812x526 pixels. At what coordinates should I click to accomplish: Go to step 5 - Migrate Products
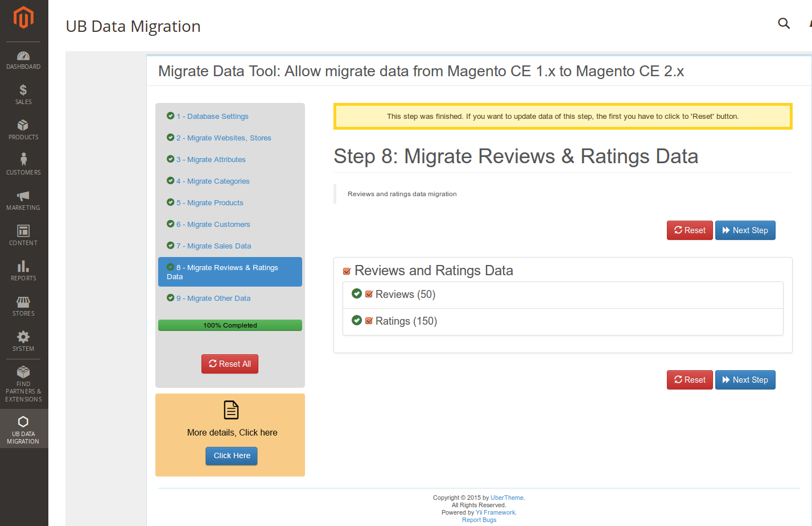(210, 202)
